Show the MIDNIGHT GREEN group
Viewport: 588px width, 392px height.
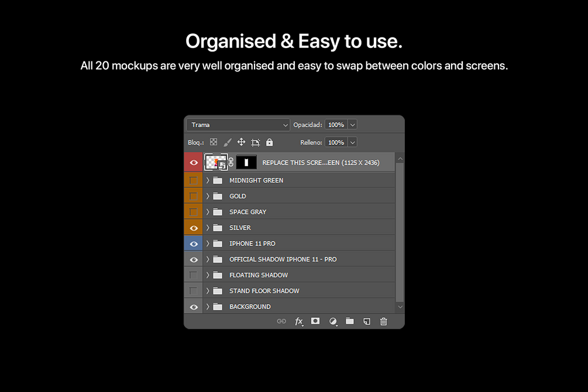coord(193,180)
